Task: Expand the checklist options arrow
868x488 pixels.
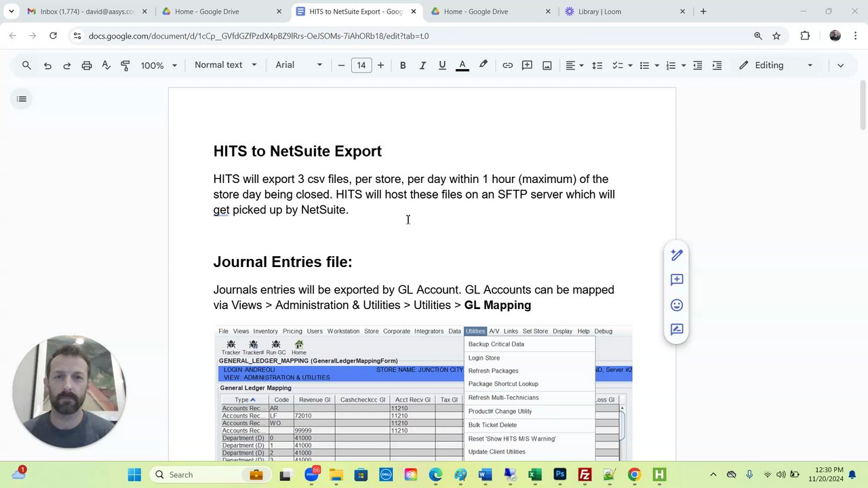Action: pyautogui.click(x=631, y=65)
